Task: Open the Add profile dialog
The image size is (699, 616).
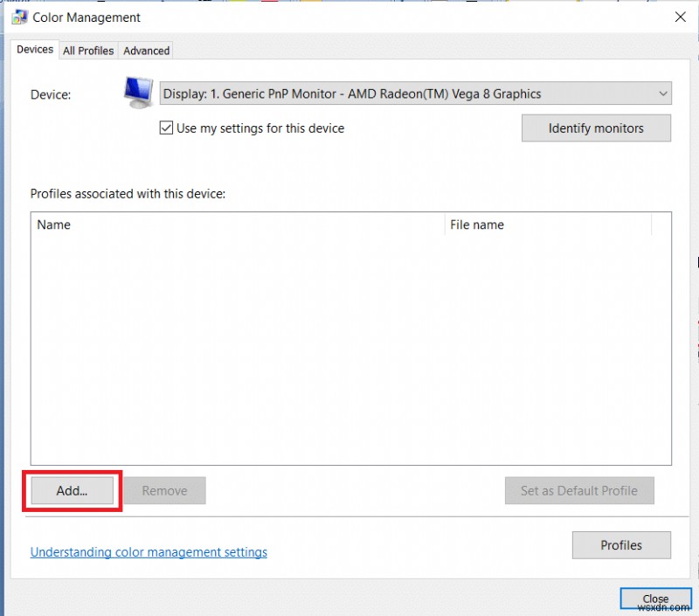Action: [70, 490]
